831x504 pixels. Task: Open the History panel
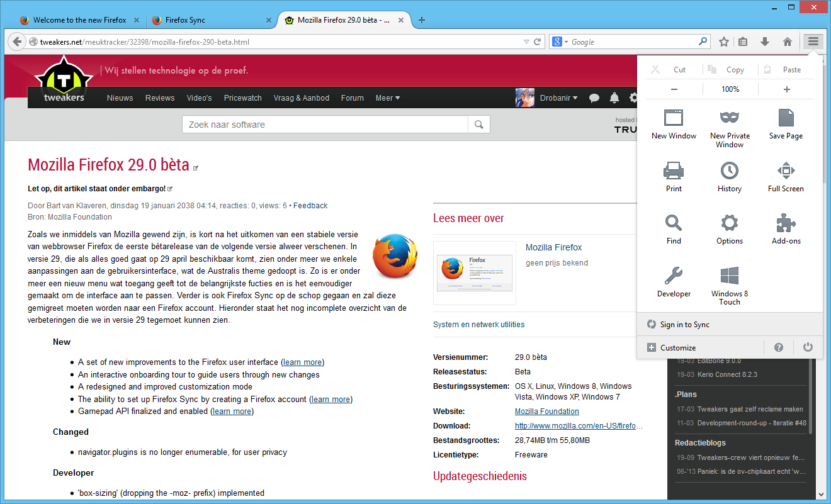coord(730,176)
